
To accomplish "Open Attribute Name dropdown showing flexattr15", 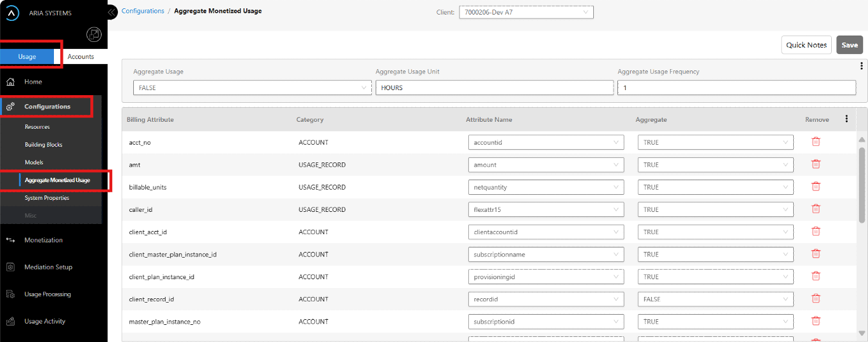I will click(x=546, y=209).
